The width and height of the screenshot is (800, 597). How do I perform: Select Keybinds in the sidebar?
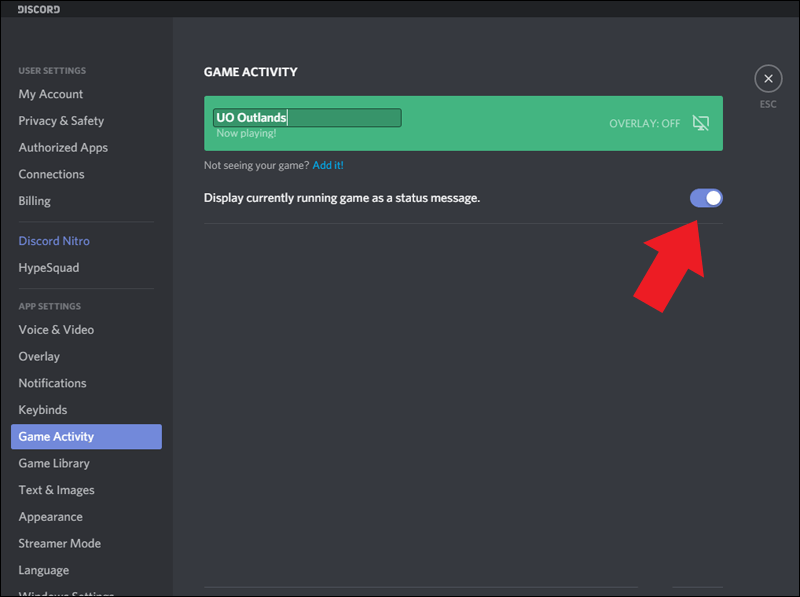43,410
